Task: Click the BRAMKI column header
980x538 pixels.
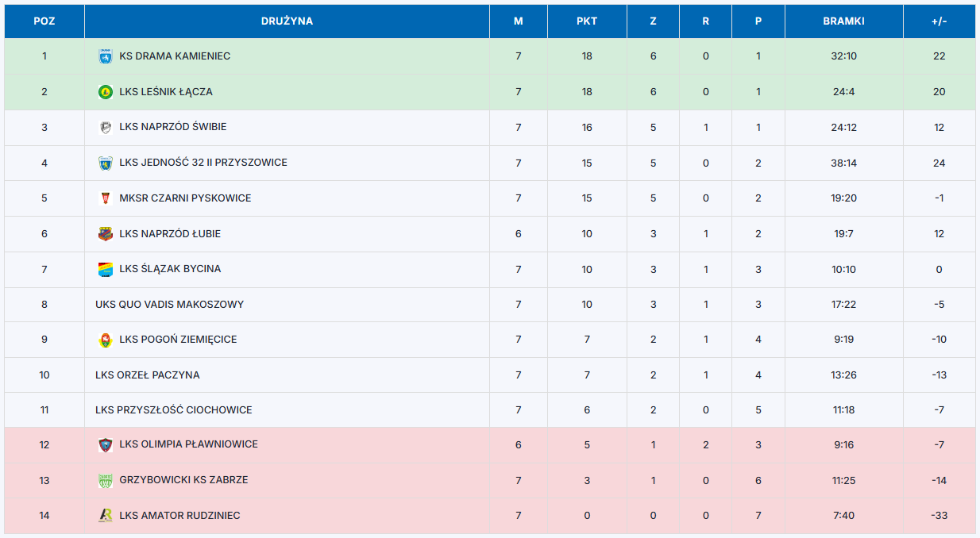Action: [843, 21]
